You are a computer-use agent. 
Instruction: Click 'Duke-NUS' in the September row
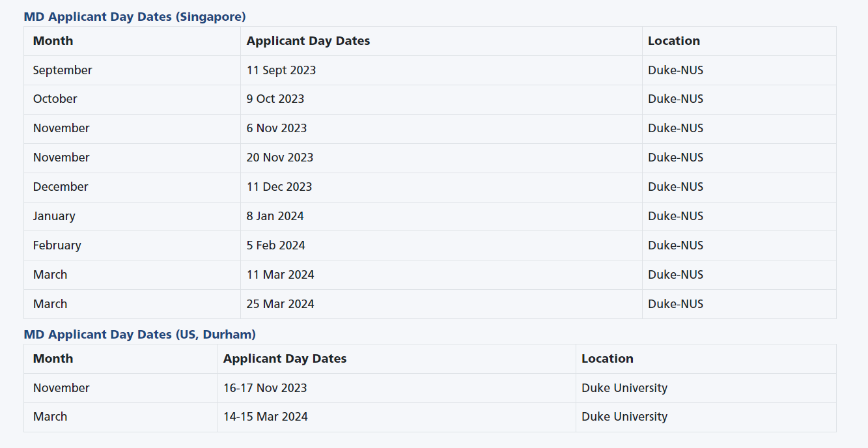point(676,70)
